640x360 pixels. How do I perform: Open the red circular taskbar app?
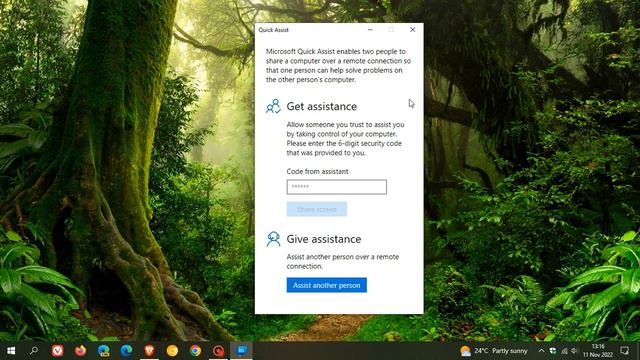[218, 351]
